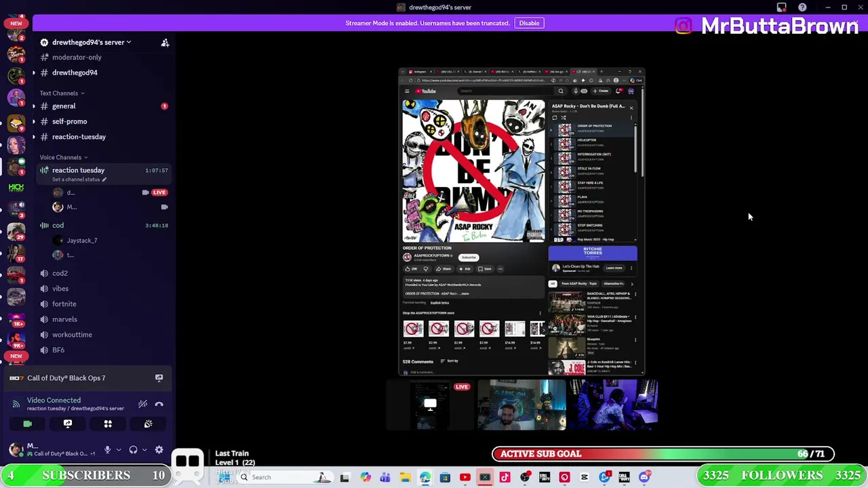The height and width of the screenshot is (488, 868).
Task: Click Set a channel status
Action: point(79,180)
